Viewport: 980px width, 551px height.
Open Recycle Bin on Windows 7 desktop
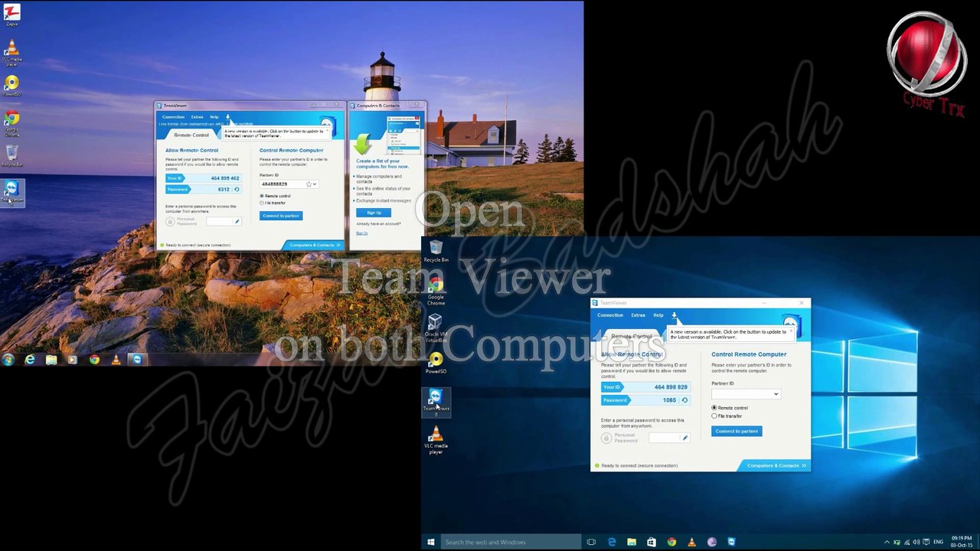coord(11,155)
